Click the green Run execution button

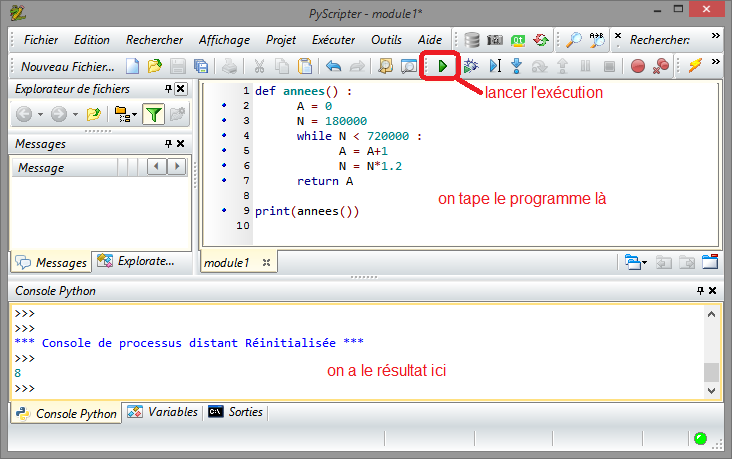coord(442,67)
